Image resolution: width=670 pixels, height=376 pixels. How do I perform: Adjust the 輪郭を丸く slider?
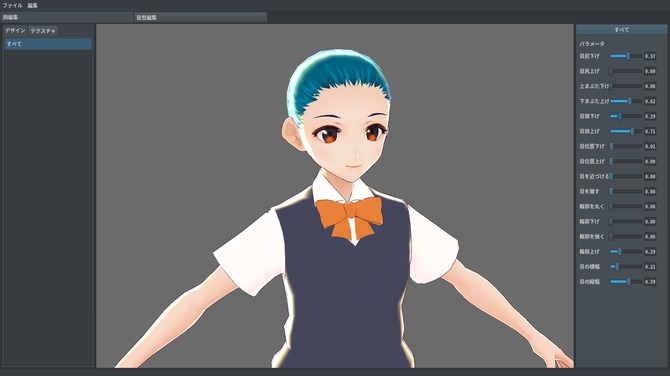coord(626,206)
